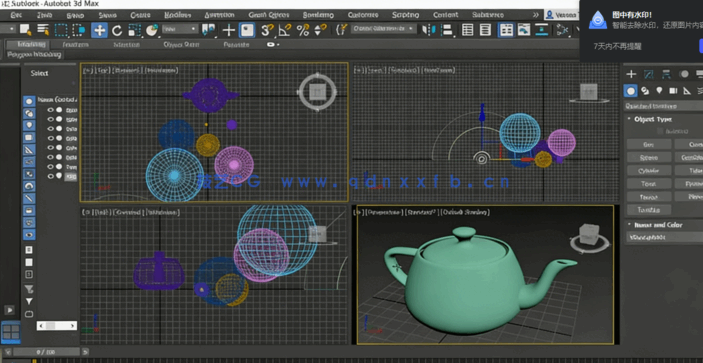
Task: Toggle Layer Explorer from main toolbar
Action: click(x=485, y=30)
